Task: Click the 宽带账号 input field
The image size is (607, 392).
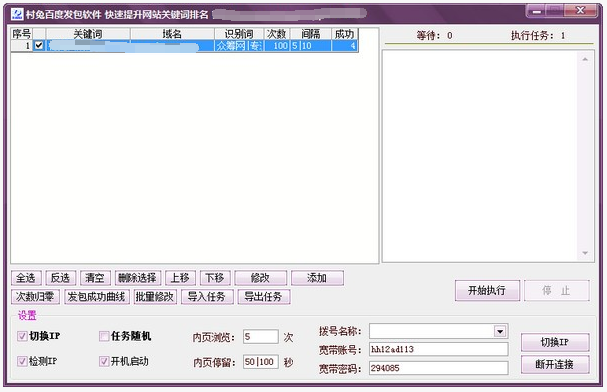Action: click(439, 349)
